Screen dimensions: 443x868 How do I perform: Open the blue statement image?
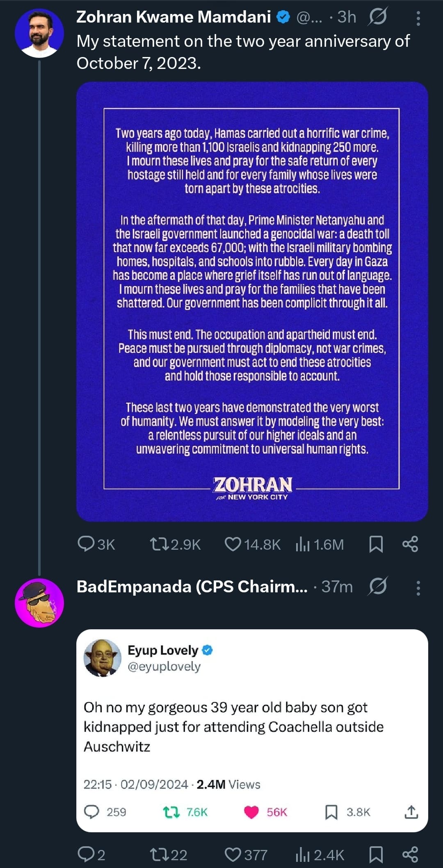[x=252, y=302]
